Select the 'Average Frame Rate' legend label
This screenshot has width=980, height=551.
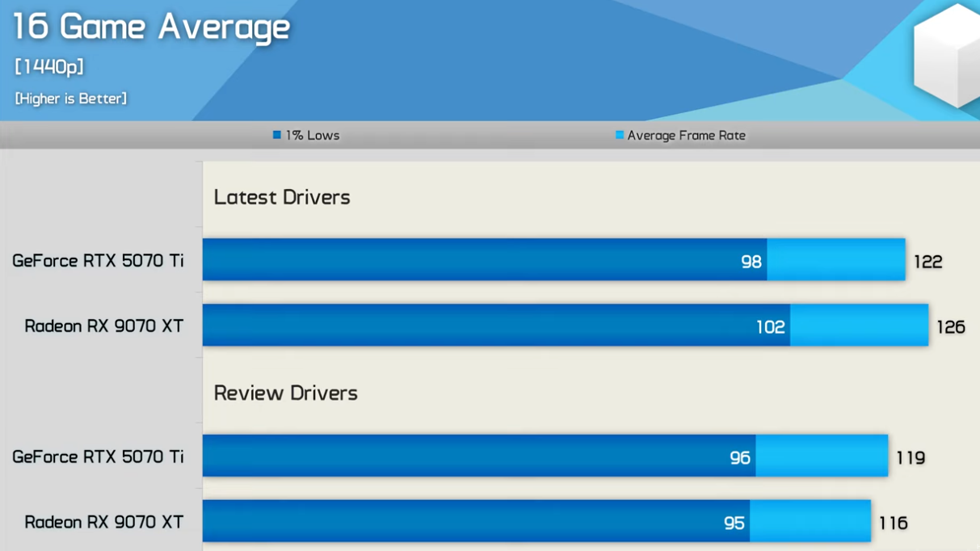[687, 135]
